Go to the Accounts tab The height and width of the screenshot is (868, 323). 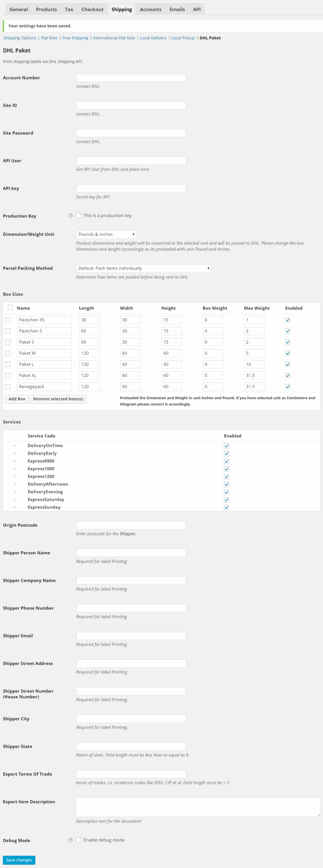[x=151, y=9]
